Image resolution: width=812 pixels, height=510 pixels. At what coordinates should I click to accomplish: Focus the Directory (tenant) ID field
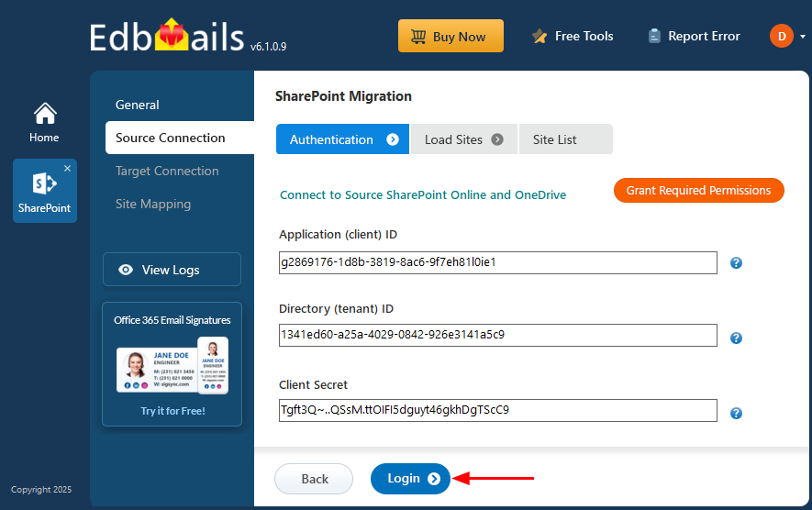[x=497, y=335]
